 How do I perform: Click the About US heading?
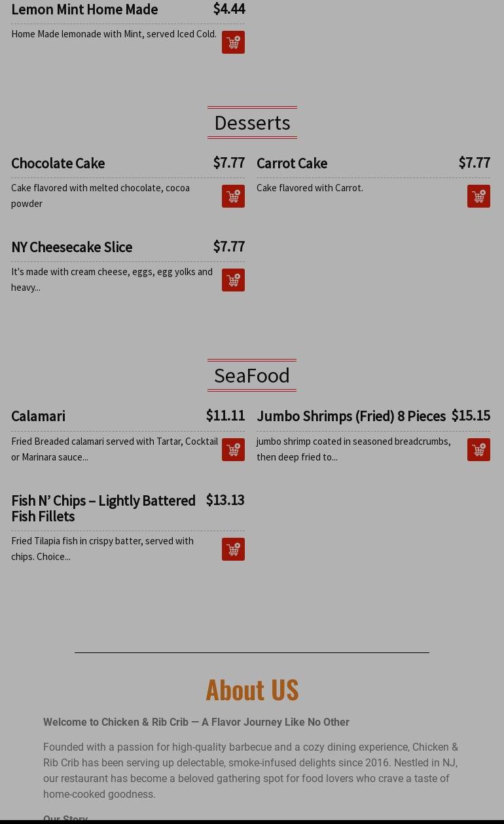pyautogui.click(x=252, y=689)
